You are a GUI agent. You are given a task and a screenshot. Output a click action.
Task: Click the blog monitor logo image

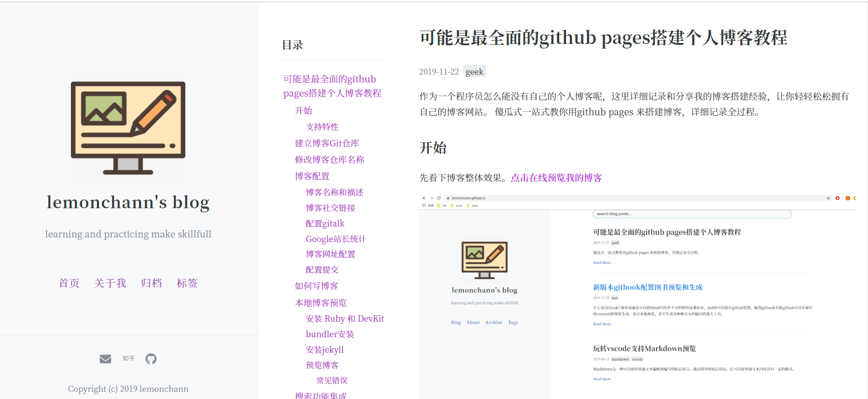pos(128,128)
